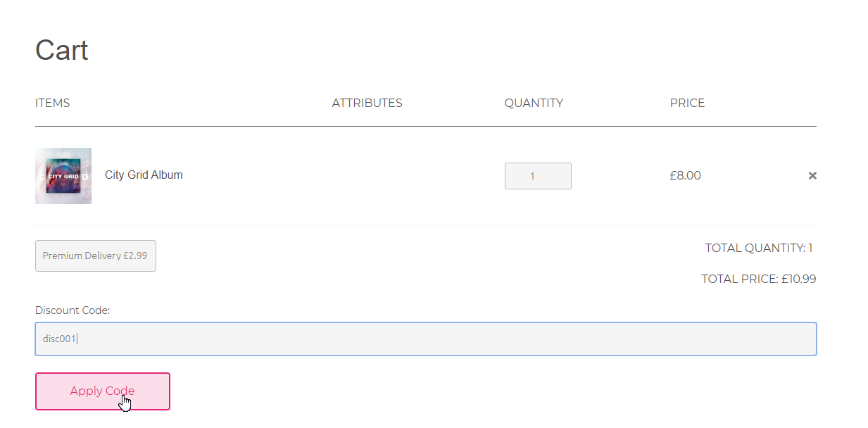This screenshot has width=868, height=428.
Task: Click the Cart page heading
Action: pos(62,51)
